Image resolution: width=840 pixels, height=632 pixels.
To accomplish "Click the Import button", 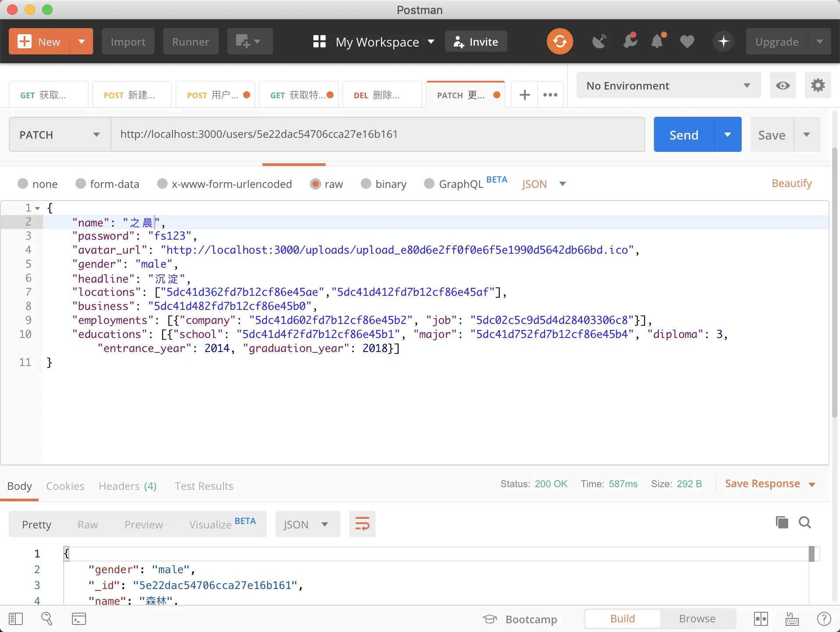I will tap(128, 42).
